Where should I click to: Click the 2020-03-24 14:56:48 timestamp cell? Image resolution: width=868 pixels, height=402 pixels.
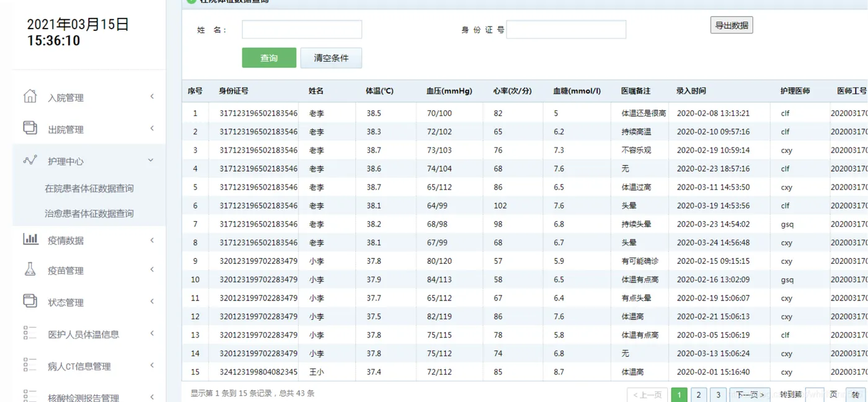click(713, 243)
